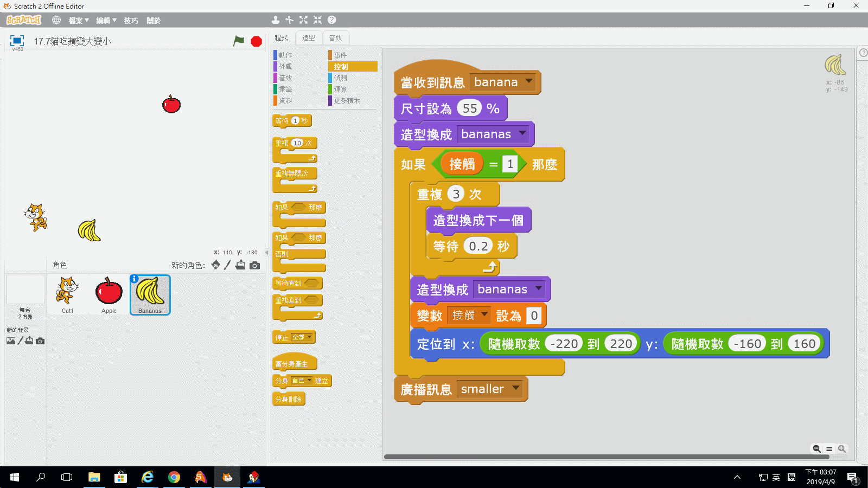Open the 接觸 variable dropdown
Viewport: 868px width, 488px height.
[x=484, y=314]
